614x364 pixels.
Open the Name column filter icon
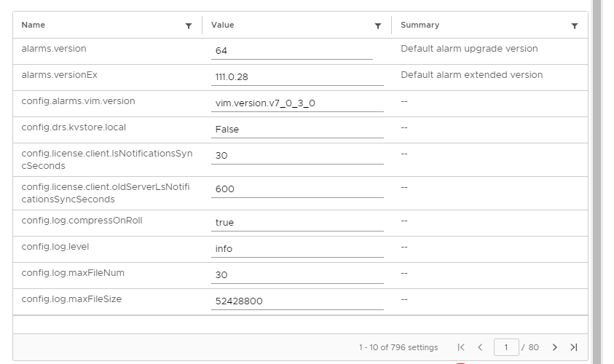tap(189, 26)
